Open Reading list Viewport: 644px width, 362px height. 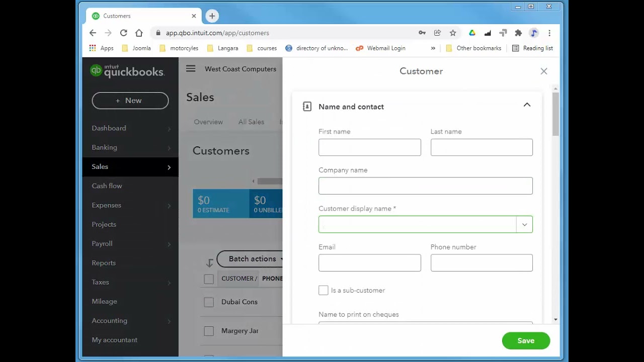[532, 48]
